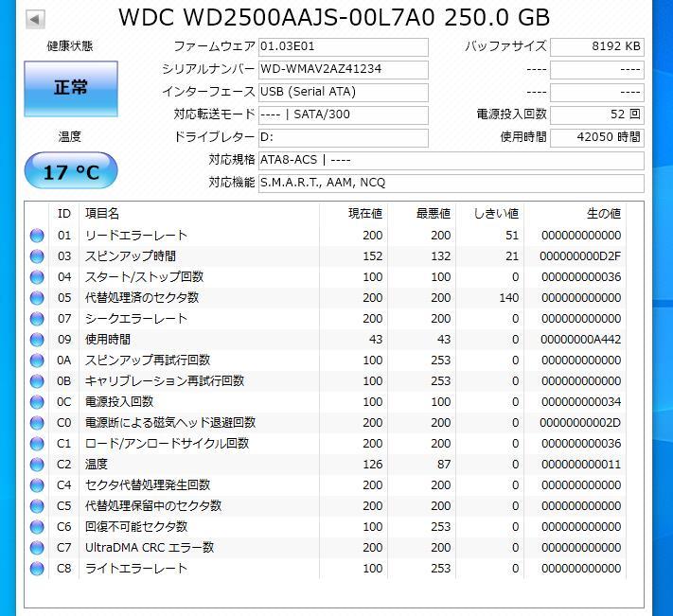
Task: Select the スピンアップ再試行回数 row name
Action: click(x=148, y=361)
